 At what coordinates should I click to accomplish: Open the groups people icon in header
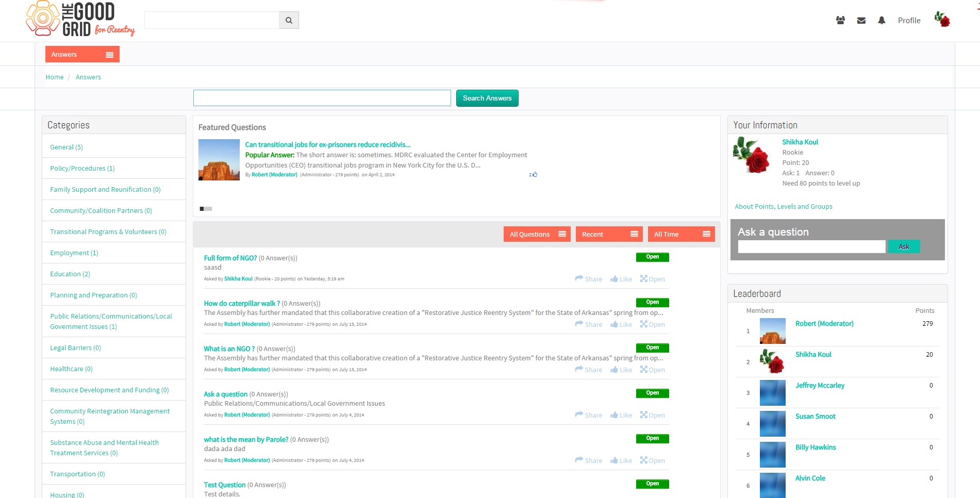(840, 20)
